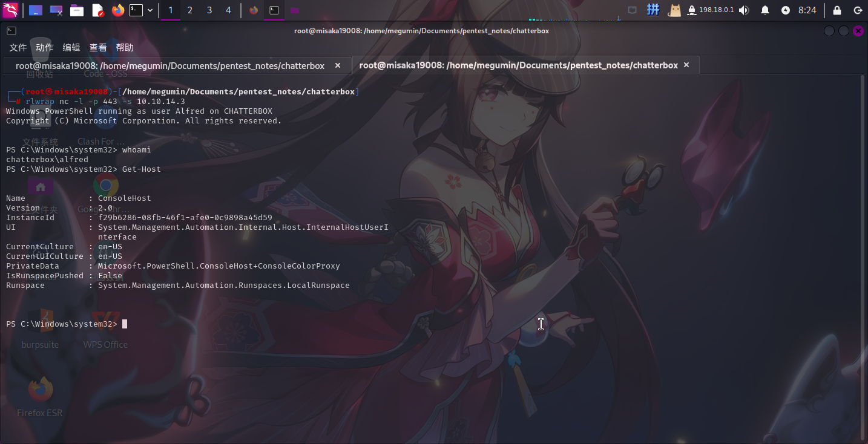
Task: Click the CurrentUICulture en-US value
Action: 110,256
